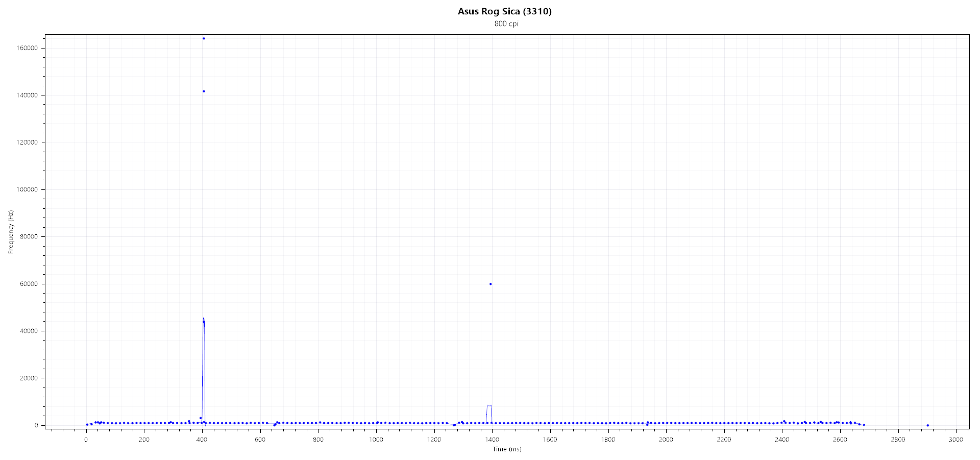Select the "800" time tick label
Image resolution: width=980 pixels, height=460 pixels.
[x=318, y=440]
